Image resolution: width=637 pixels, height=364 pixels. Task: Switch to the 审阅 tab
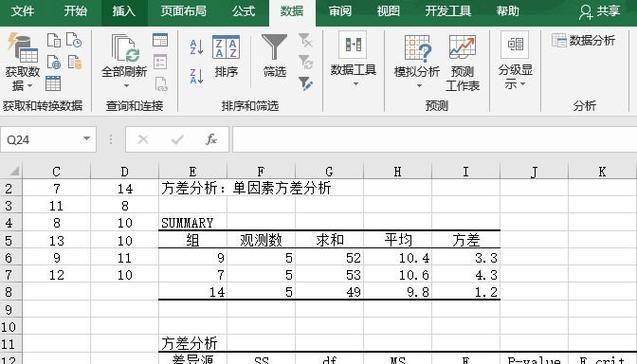(340, 11)
